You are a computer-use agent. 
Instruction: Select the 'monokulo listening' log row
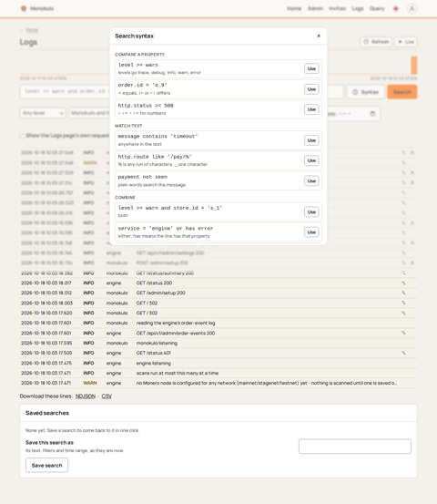218,344
